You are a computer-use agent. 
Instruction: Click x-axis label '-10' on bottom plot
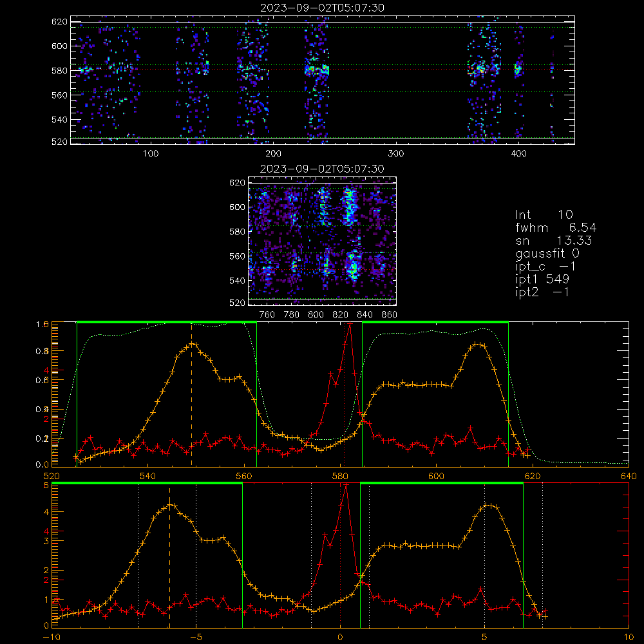[52, 638]
